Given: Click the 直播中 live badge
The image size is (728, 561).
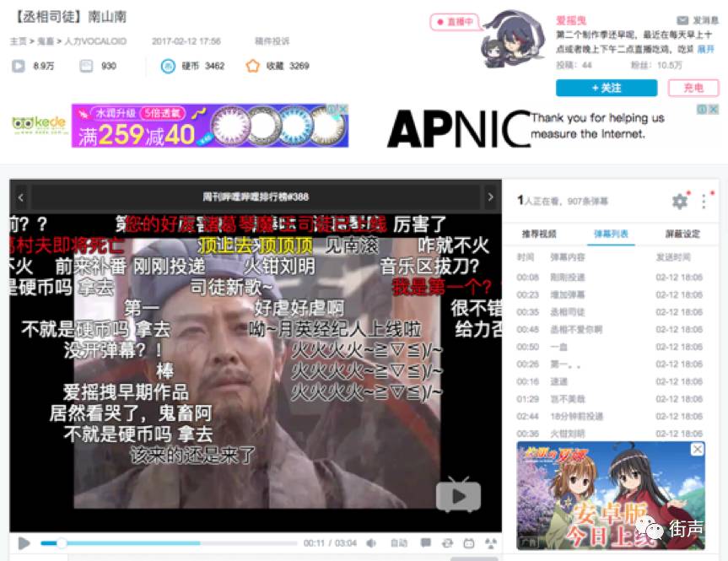Looking at the screenshot, I should [x=455, y=22].
